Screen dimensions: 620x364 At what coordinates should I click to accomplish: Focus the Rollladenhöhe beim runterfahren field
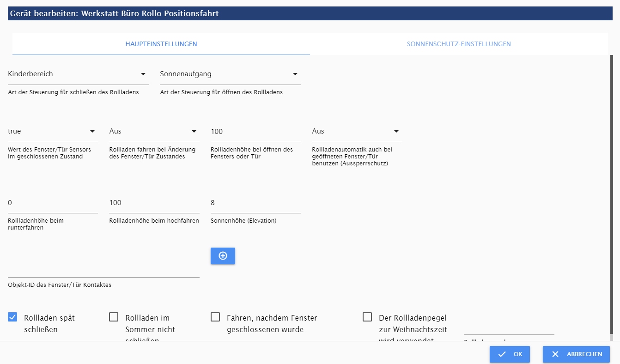coord(53,203)
